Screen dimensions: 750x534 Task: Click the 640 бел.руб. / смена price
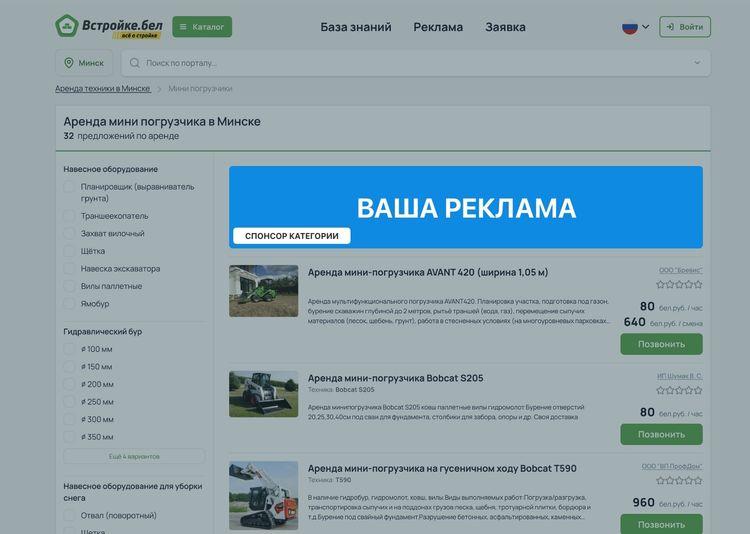663,322
